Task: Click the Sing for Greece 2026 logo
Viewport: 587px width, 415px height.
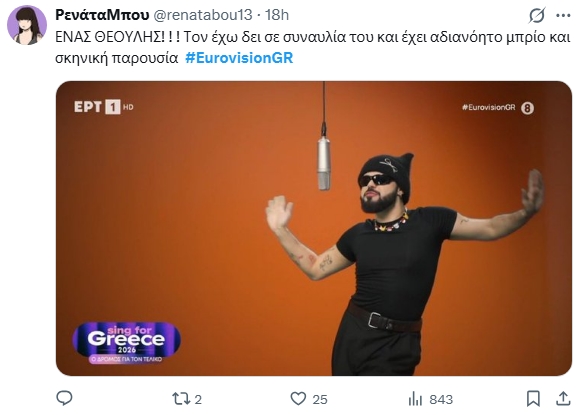Action: 127,342
